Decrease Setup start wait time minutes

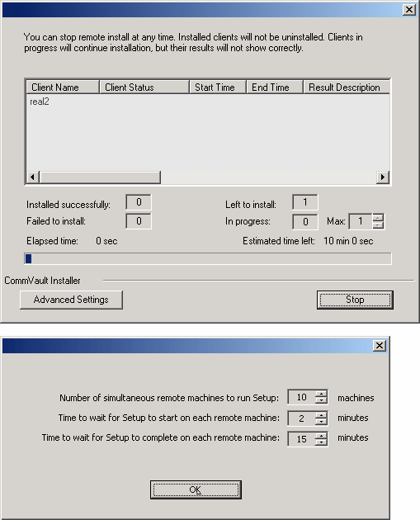pyautogui.click(x=321, y=422)
